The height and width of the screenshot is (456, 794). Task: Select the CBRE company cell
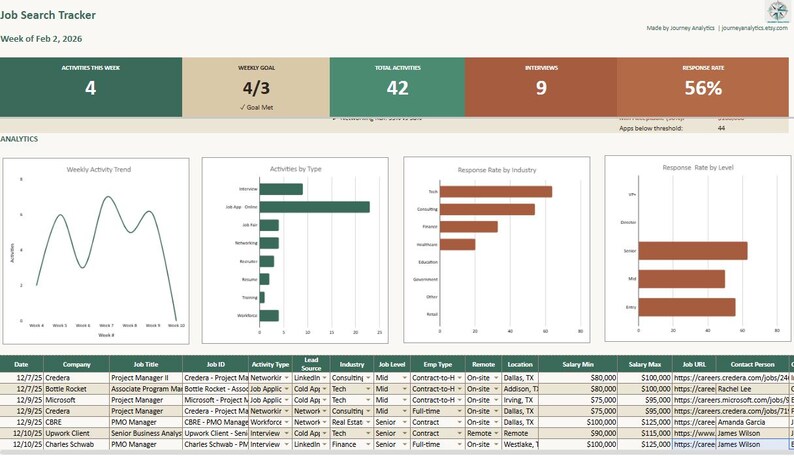[76, 423]
